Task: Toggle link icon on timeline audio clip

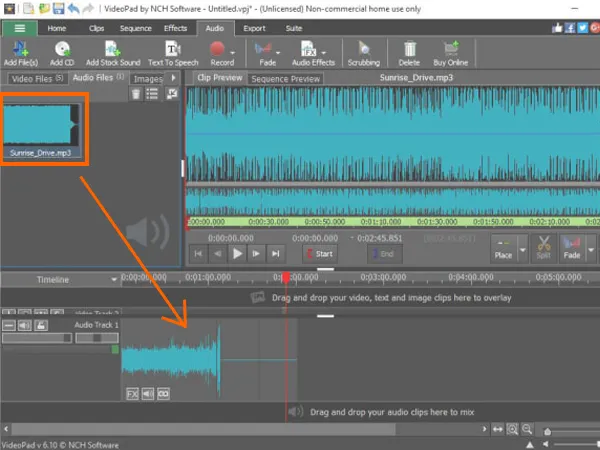Action: coord(163,394)
